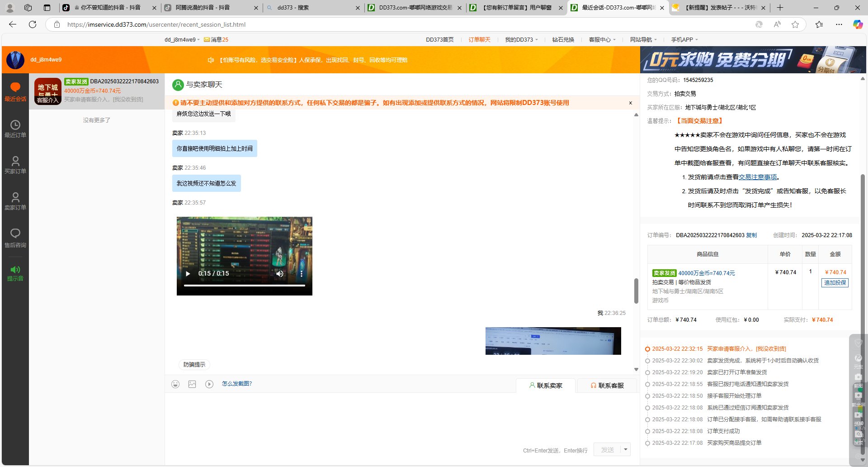Close the orange warning banner
The image size is (868, 467).
tap(630, 103)
